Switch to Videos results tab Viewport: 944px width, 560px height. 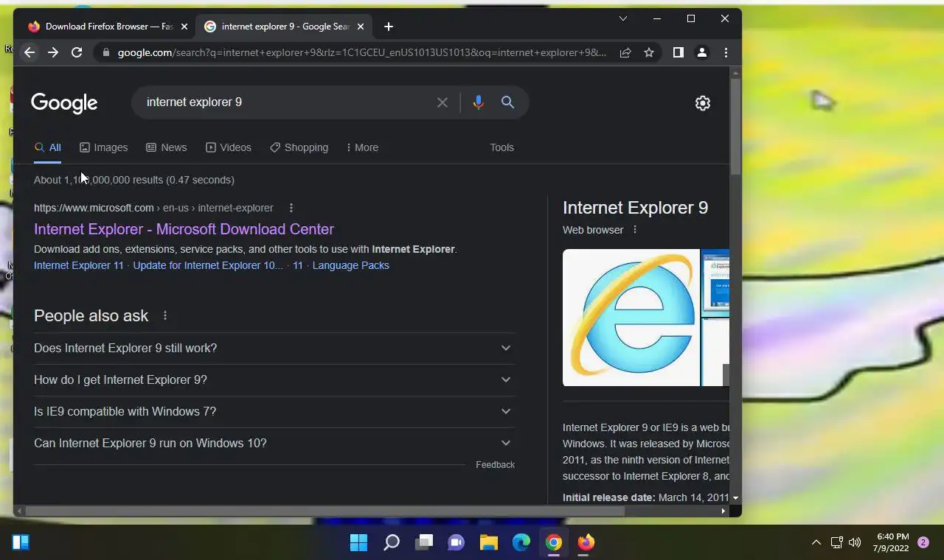tap(229, 147)
